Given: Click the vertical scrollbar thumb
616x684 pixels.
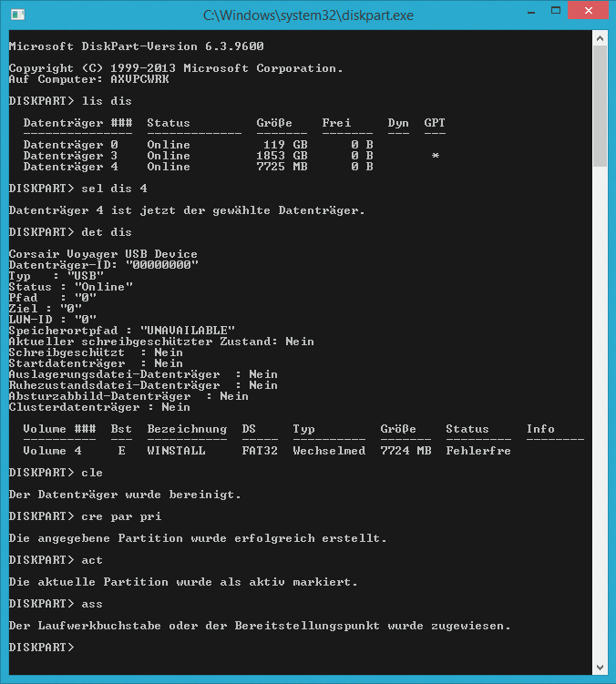Looking at the screenshot, I should [x=600, y=106].
